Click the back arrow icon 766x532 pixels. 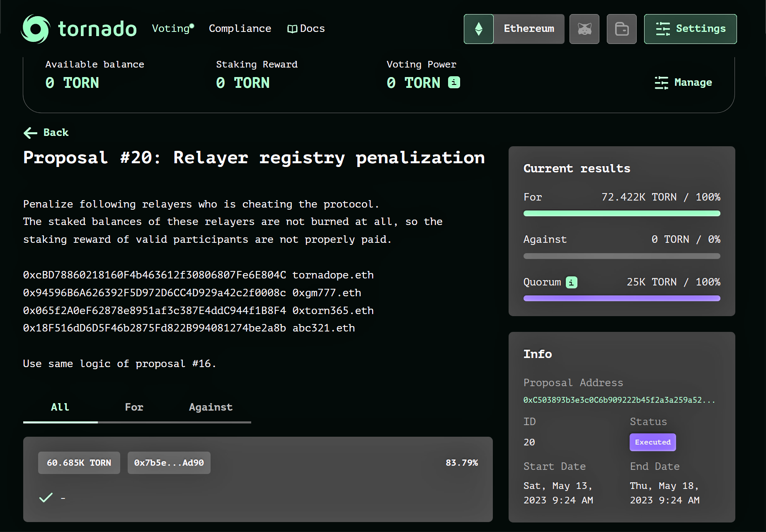coord(30,133)
